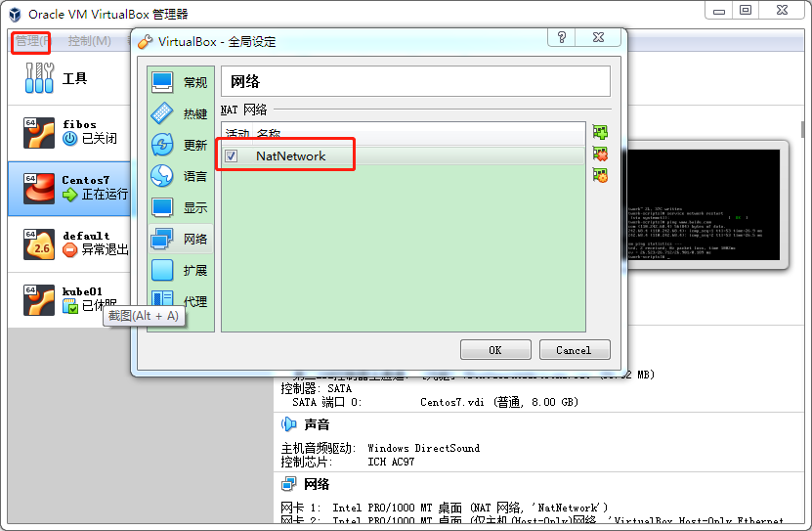Click the edit selected NAT network icon
The width and height of the screenshot is (812, 531).
pos(600,176)
